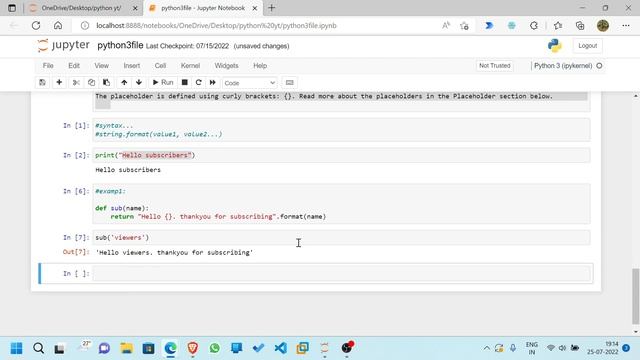Screen dimensions: 640x360
Task: Click the notebook vertical scrollbar thumb
Action: 636,295
